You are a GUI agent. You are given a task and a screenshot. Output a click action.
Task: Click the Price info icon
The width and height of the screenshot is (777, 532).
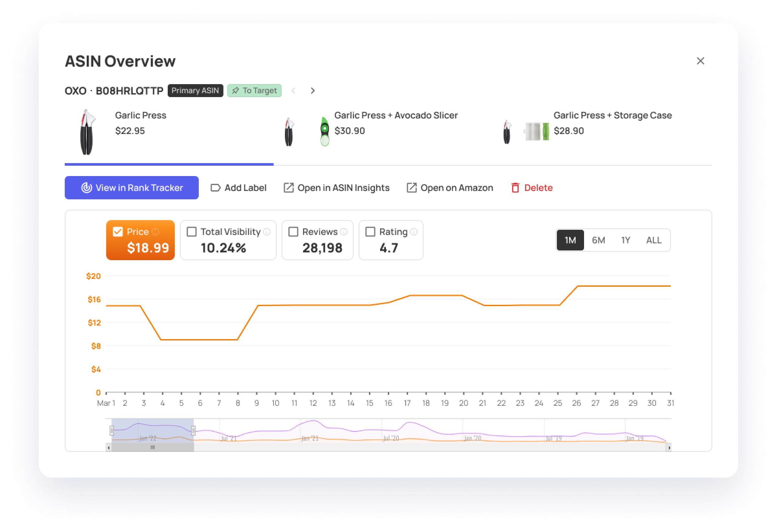155,232
